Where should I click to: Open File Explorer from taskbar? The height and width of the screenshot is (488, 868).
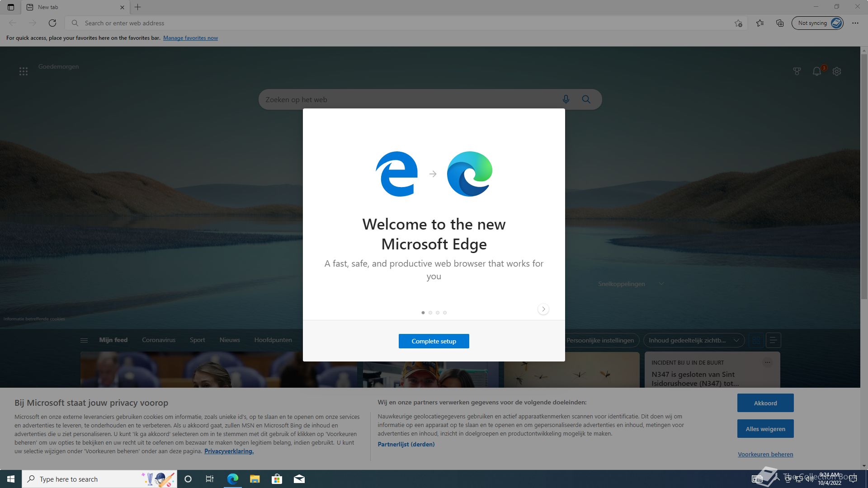255,479
